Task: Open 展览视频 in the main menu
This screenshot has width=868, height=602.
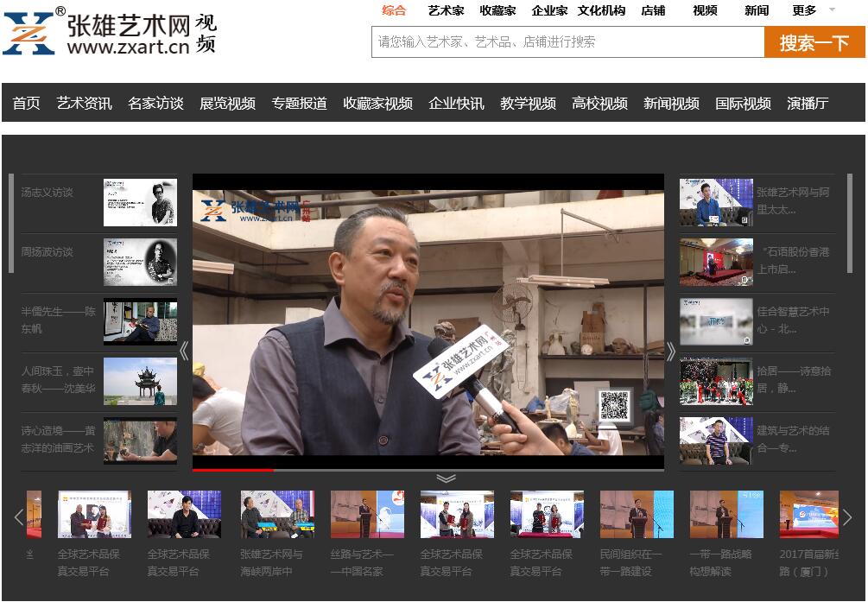Action: [x=227, y=103]
